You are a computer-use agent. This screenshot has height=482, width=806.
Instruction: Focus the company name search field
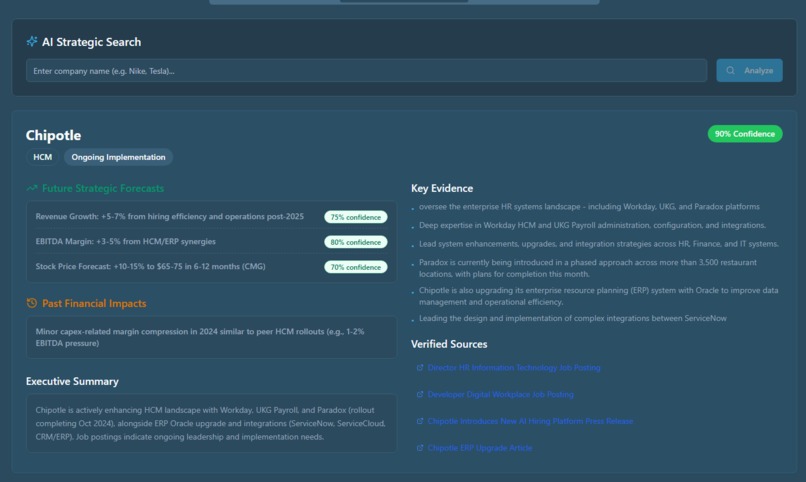pyautogui.click(x=367, y=70)
